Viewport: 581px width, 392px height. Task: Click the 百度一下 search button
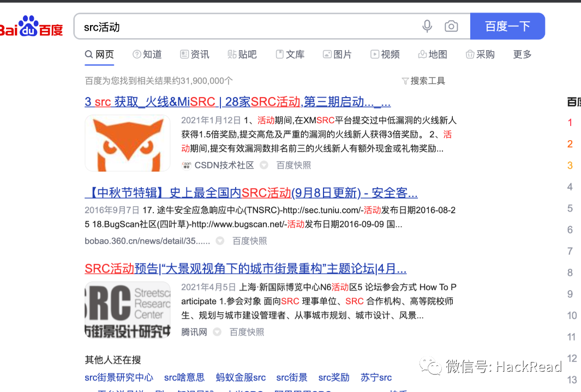point(507,26)
